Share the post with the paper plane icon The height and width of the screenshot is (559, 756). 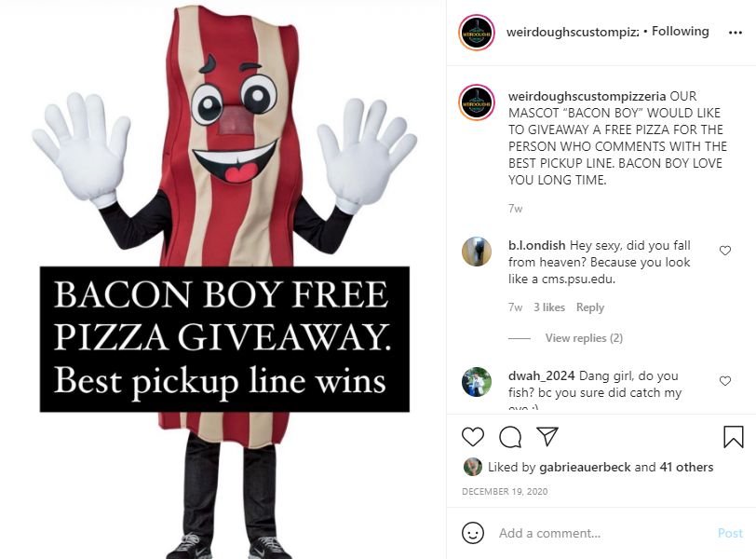click(x=547, y=437)
